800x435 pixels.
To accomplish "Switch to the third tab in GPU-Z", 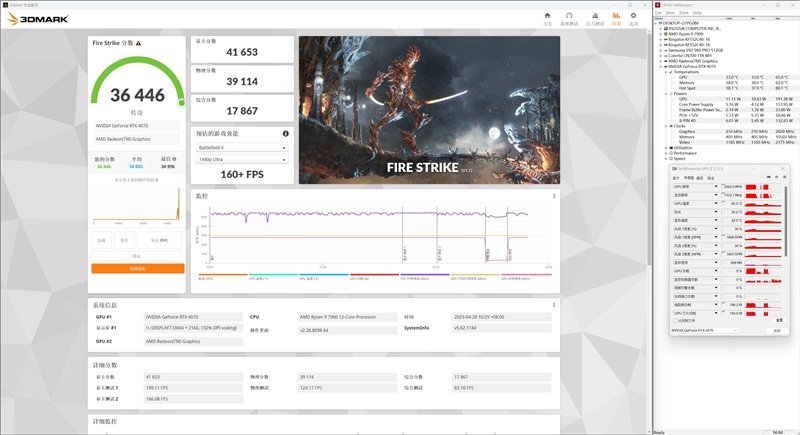I will [x=700, y=178].
